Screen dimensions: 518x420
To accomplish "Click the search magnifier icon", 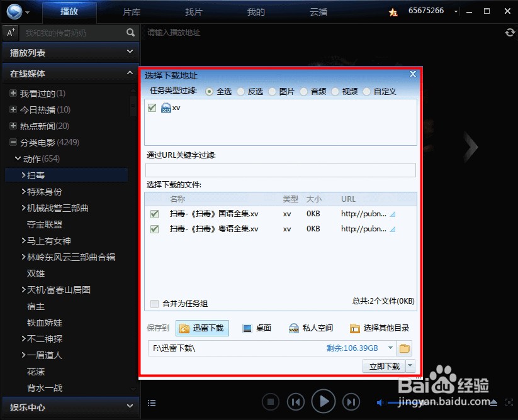I will click(130, 32).
